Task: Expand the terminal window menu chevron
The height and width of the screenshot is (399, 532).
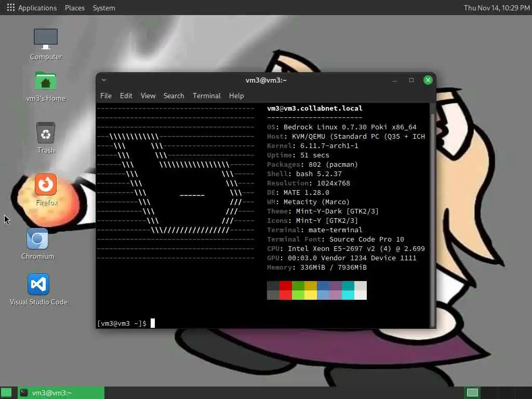Action: (104, 80)
